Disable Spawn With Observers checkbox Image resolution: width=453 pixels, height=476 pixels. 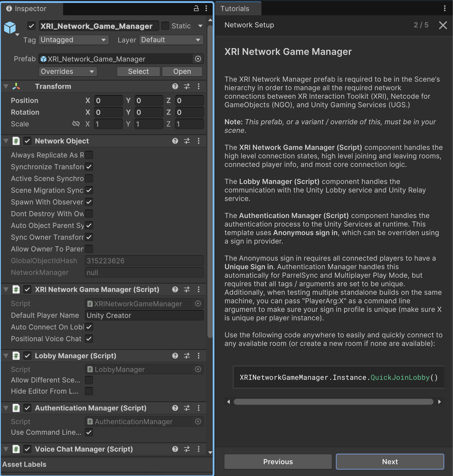(89, 202)
